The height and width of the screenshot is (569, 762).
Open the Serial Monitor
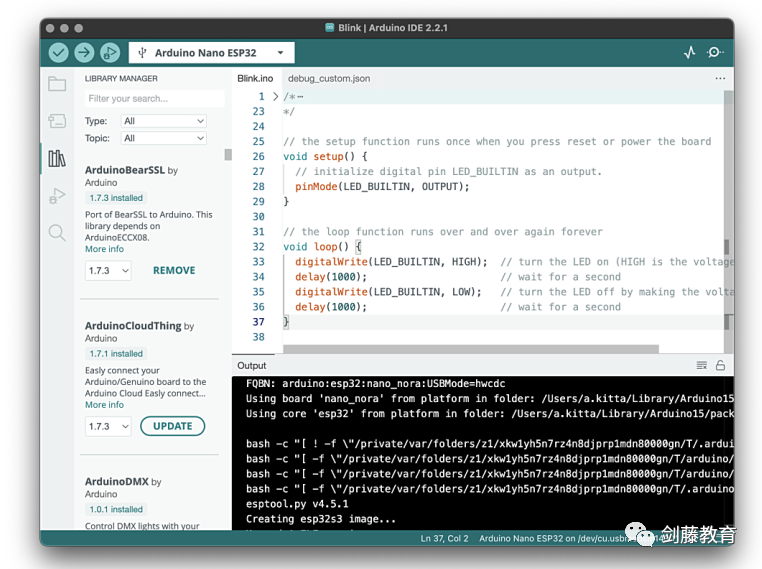[715, 52]
